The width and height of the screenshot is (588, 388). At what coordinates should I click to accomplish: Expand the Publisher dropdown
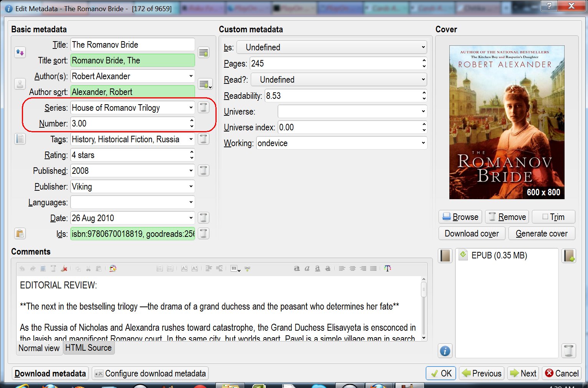click(190, 186)
